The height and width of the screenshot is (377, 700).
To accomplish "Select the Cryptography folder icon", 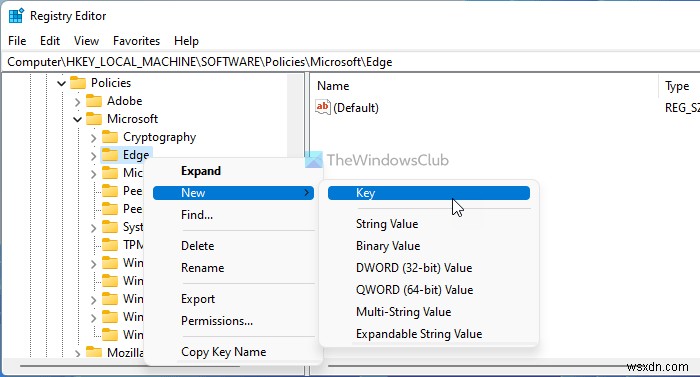I will tap(110, 137).
